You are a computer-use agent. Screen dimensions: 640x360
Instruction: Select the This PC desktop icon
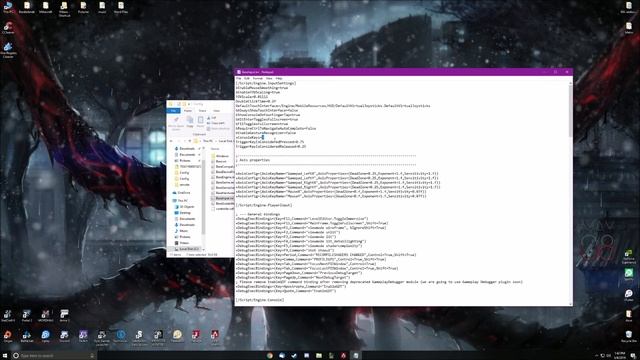click(8, 7)
